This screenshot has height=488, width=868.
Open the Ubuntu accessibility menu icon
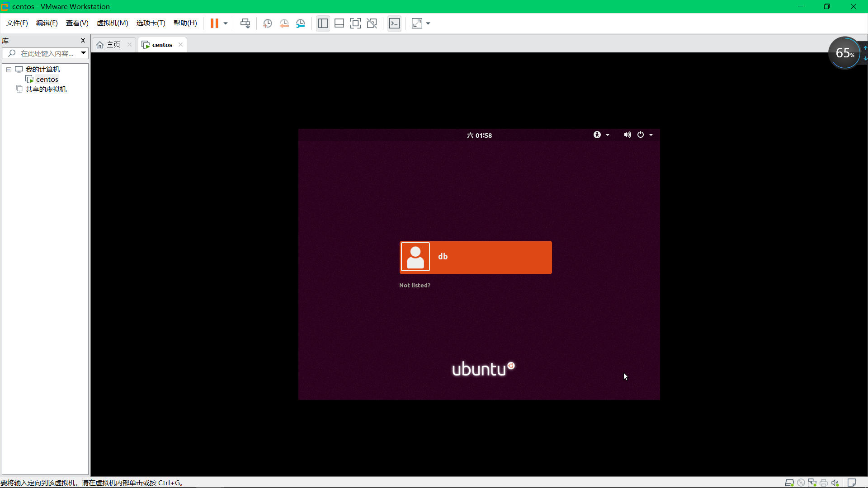597,135
